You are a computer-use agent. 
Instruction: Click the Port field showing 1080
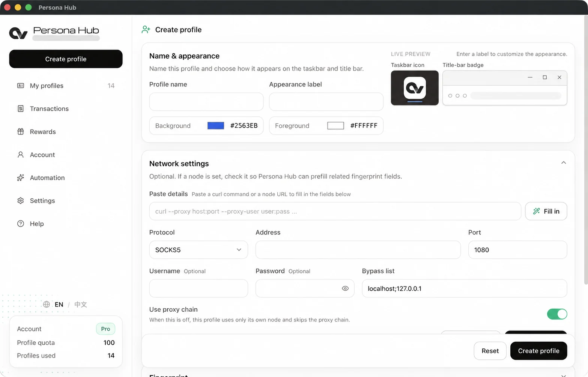click(517, 250)
